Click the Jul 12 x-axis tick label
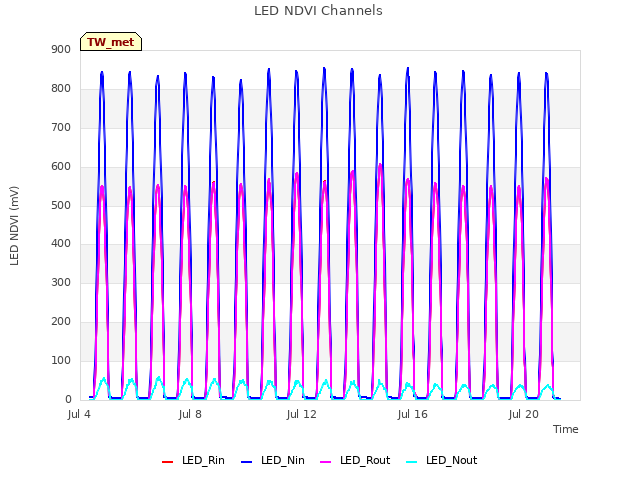 [302, 414]
